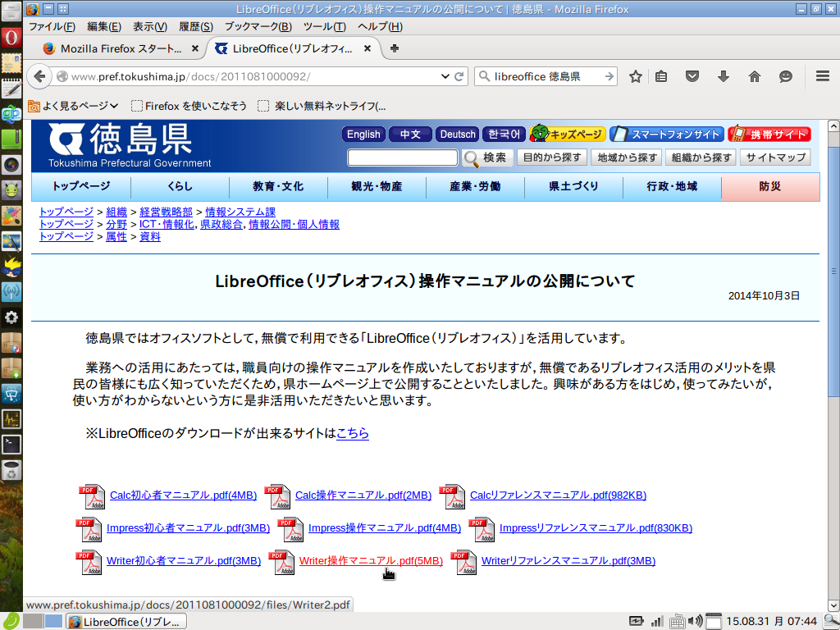Open Firefox を使いこなそう bookmark
This screenshot has height=630, width=840.
click(x=189, y=106)
